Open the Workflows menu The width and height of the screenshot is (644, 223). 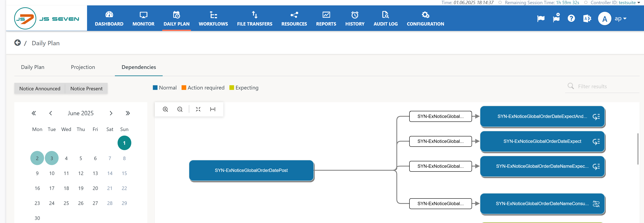213,18
